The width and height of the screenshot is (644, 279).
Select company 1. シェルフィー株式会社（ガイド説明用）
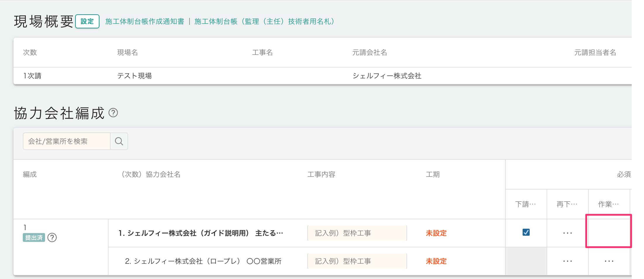coord(201,233)
